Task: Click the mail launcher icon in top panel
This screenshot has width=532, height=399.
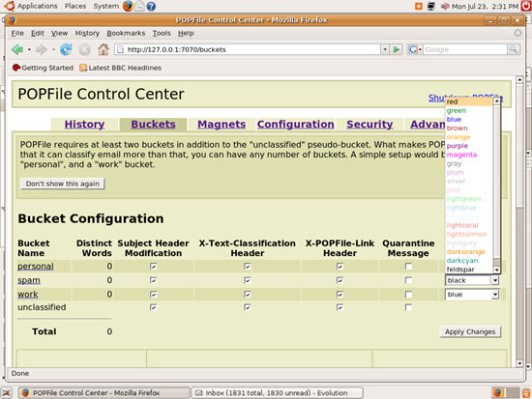Action: tap(140, 6)
